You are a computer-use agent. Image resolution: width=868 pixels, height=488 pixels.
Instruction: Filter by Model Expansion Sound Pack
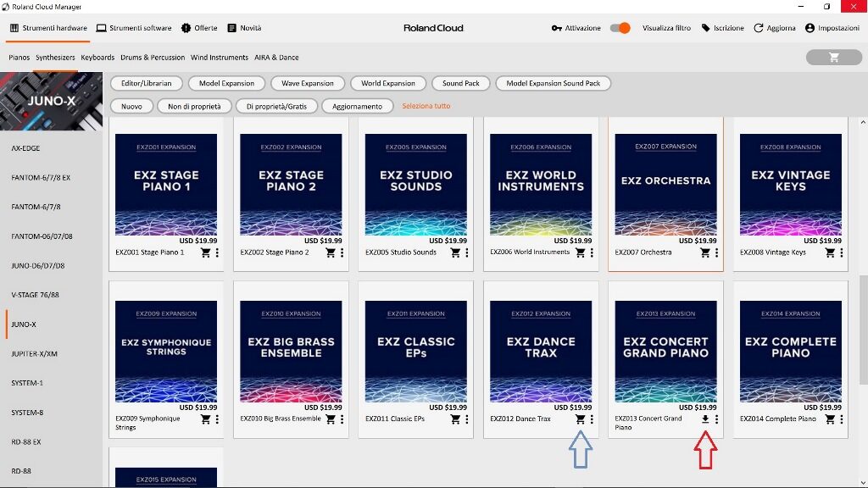pyautogui.click(x=553, y=83)
